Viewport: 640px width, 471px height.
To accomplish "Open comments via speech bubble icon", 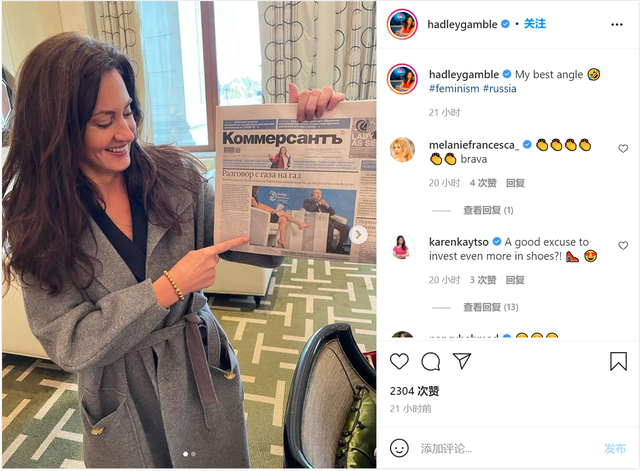I will pos(431,362).
